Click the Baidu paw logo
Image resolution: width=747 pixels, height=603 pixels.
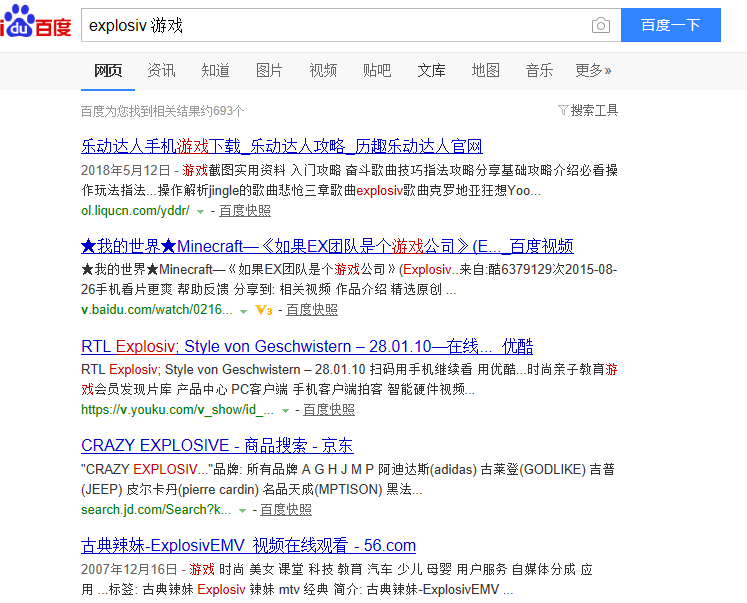(36, 21)
